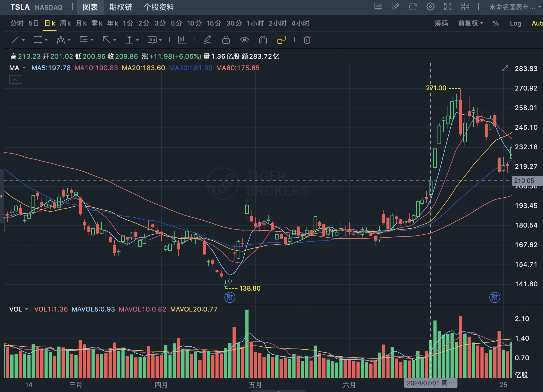Refresh the chart with the reload icon
Screen dimensions: 543x392
pos(413,7)
